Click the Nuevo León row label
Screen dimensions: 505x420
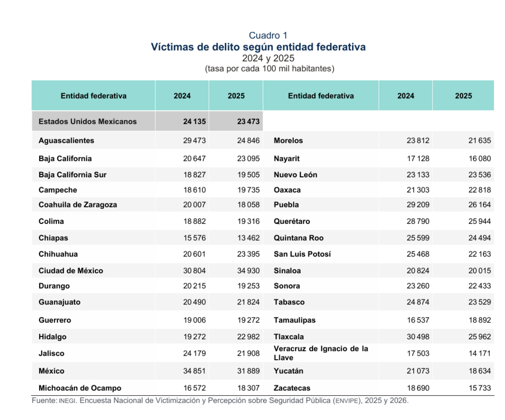click(x=295, y=175)
